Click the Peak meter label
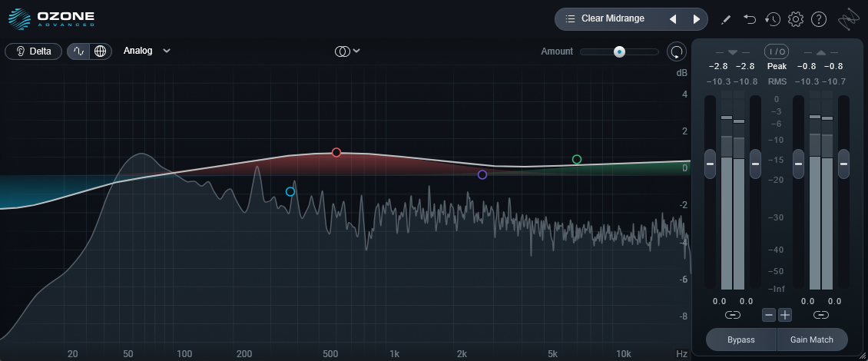This screenshot has height=361, width=868. click(777, 67)
